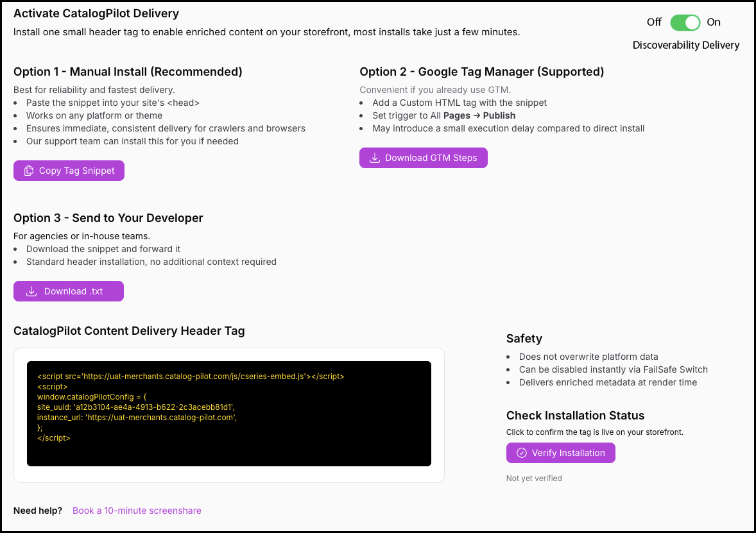Click the download icon beside .txt
The width and height of the screenshot is (756, 533).
pyautogui.click(x=31, y=291)
